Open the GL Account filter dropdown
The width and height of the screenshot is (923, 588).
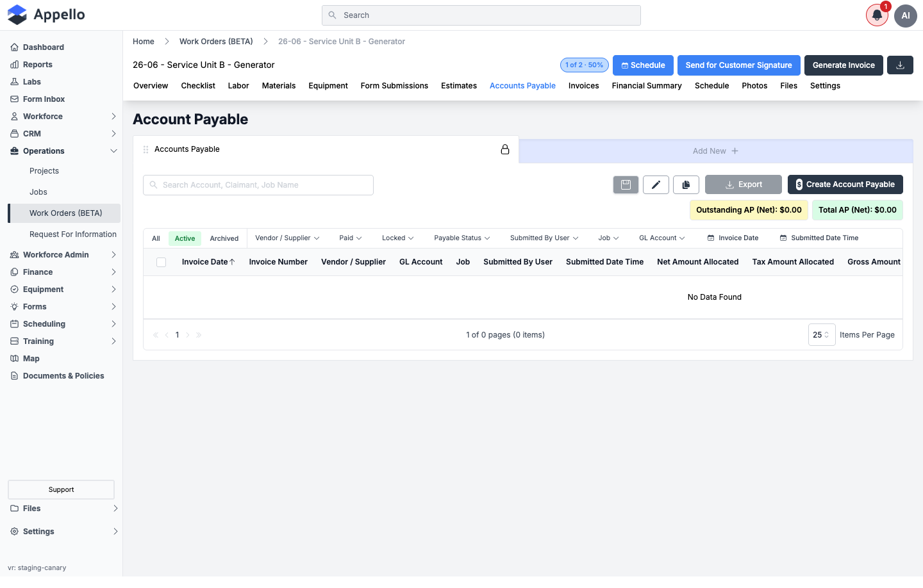click(x=661, y=238)
